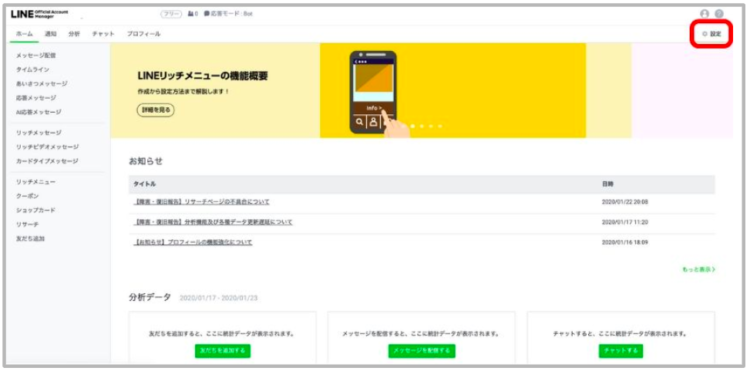
Task: Click the date 2020/01/22 20:08
Action: [625, 202]
